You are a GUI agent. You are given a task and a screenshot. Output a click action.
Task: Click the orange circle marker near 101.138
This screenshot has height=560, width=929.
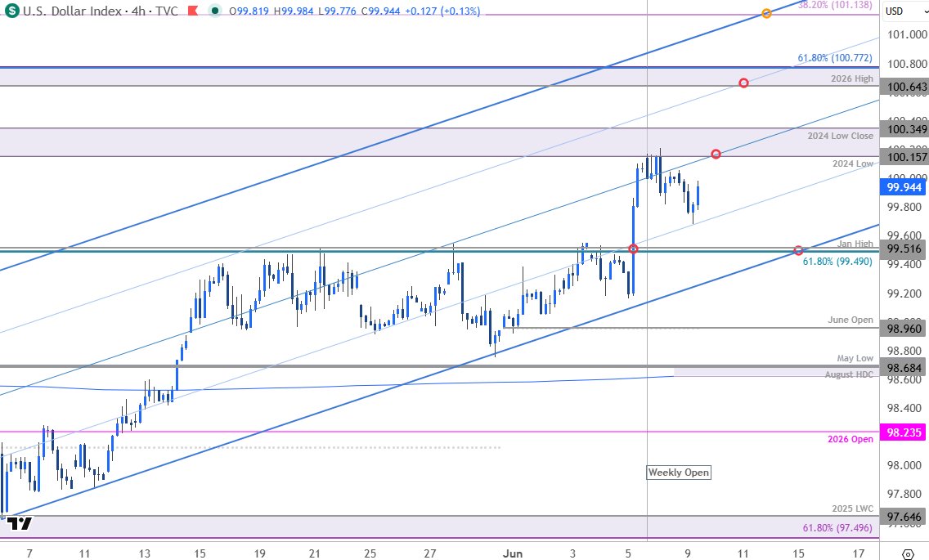tap(766, 13)
